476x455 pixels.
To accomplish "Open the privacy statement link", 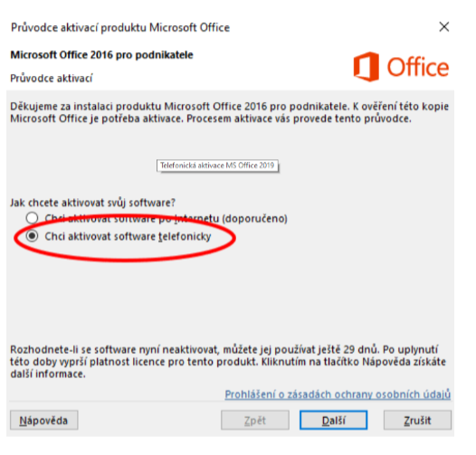I will tap(338, 394).
